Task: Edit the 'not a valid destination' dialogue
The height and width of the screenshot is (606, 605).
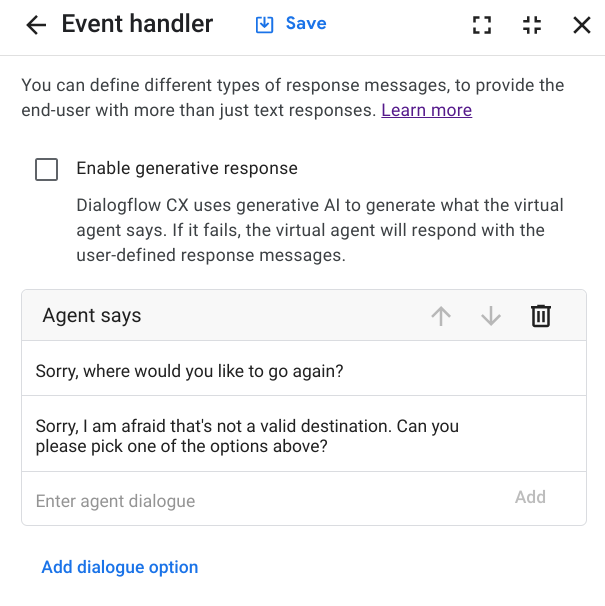Action: pos(247,436)
